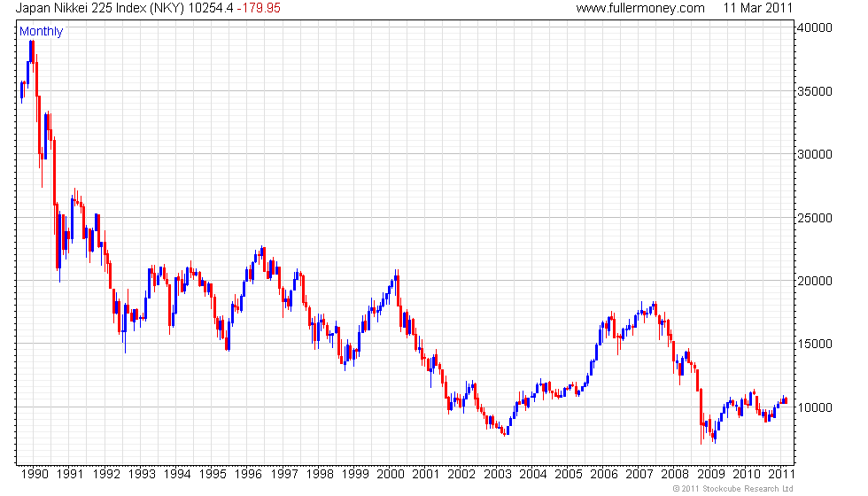
Task: Click the 2010 year label
Action: pyautogui.click(x=747, y=474)
